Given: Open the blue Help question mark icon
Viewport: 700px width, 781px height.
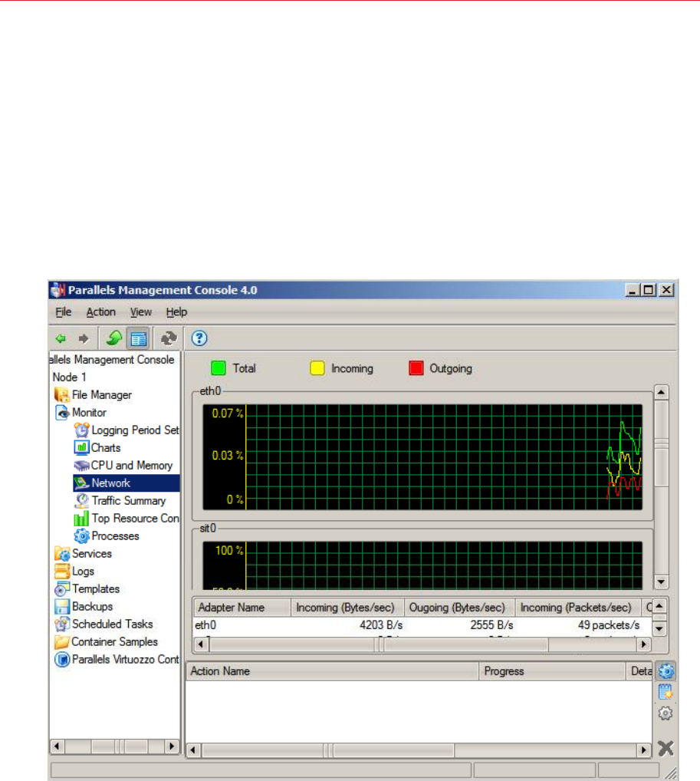Looking at the screenshot, I should coord(199,338).
